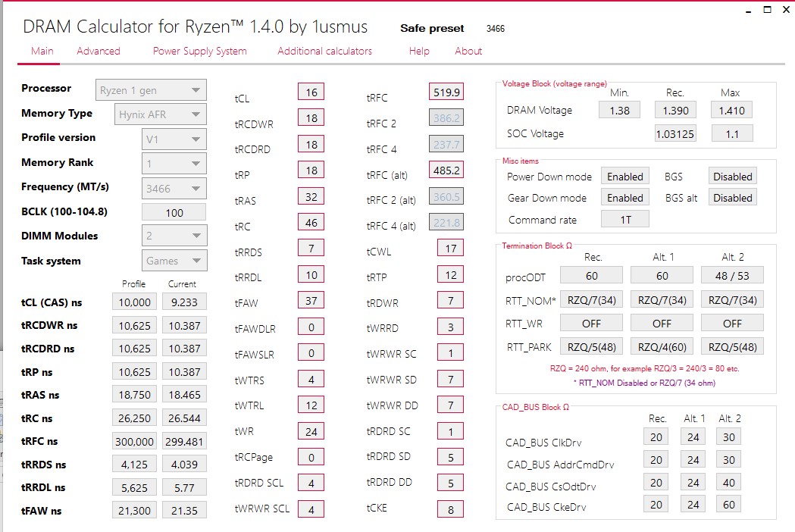The width and height of the screenshot is (795, 532).
Task: Click tCL (CAS) ns Profile value 10,000
Action: (134, 302)
